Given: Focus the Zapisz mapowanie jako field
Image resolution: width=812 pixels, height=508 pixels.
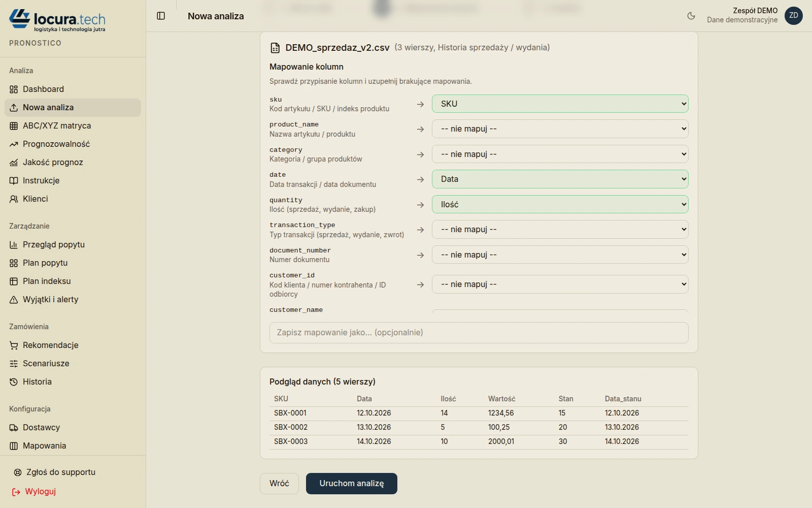Looking at the screenshot, I should (479, 333).
